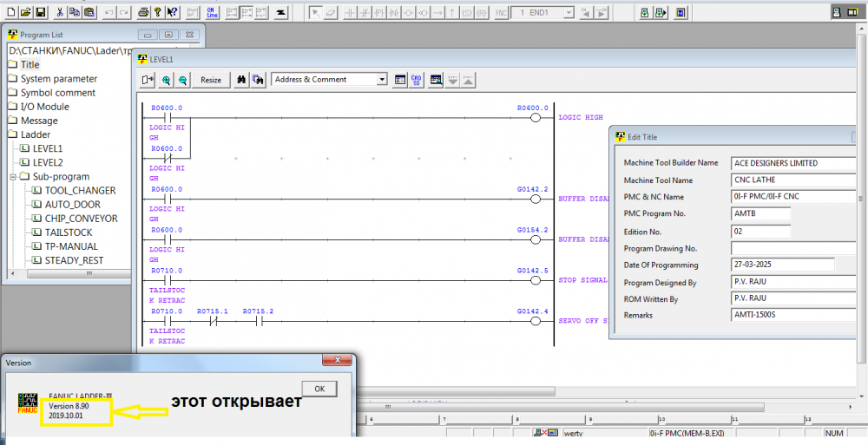Open the '1 END1' function dropdown

tap(569, 11)
